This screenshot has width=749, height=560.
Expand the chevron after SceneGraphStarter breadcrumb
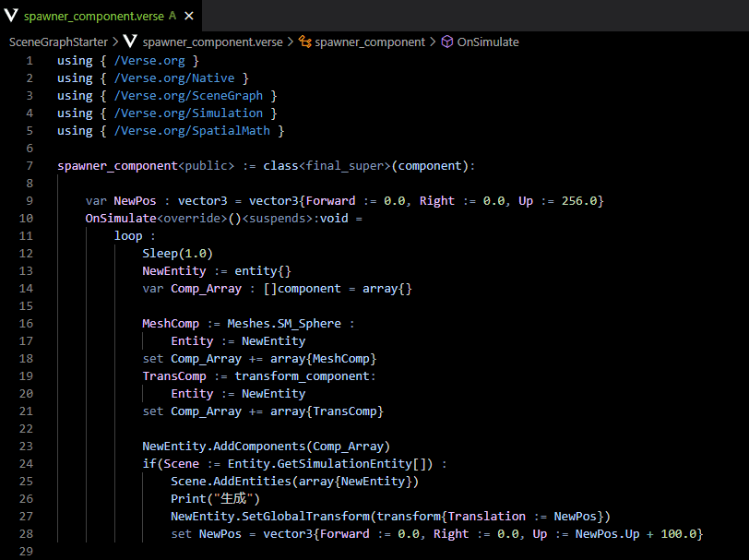115,42
